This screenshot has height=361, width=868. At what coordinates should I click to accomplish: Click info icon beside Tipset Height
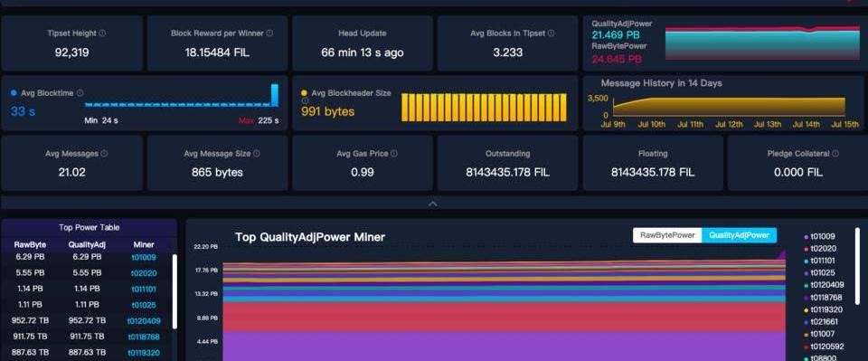(x=102, y=33)
